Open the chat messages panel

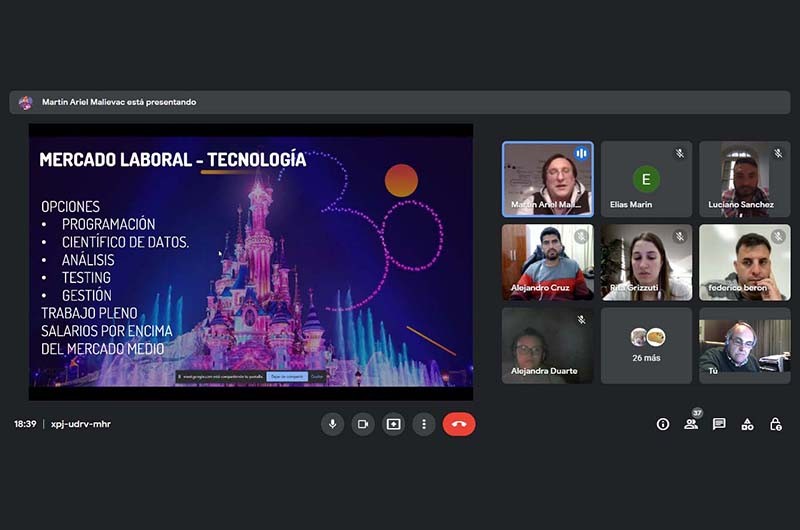click(719, 424)
